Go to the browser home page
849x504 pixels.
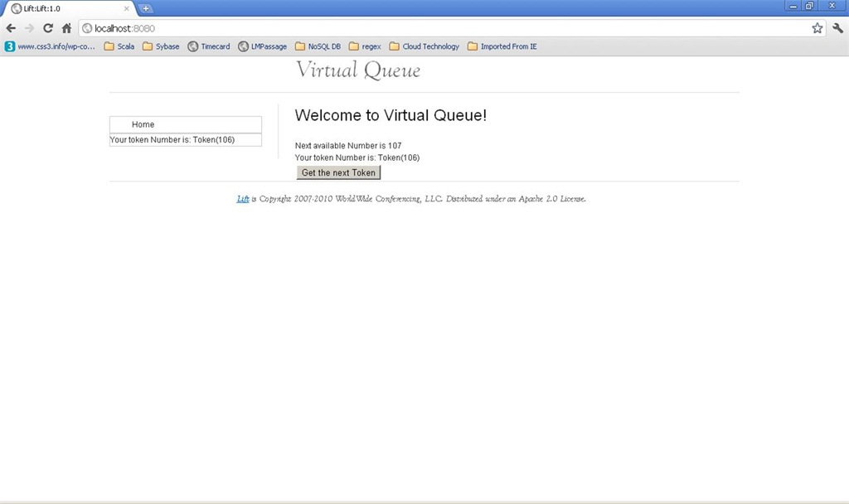66,28
